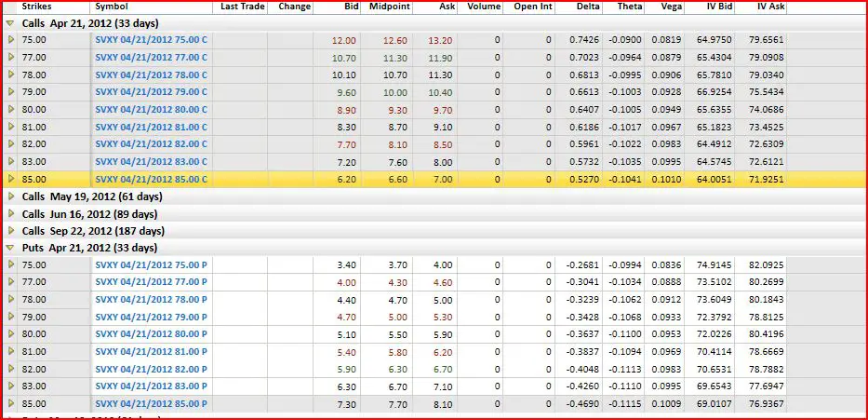Screen dimensions: 868x420
Task: Sort by the Vega column header
Action: click(671, 7)
